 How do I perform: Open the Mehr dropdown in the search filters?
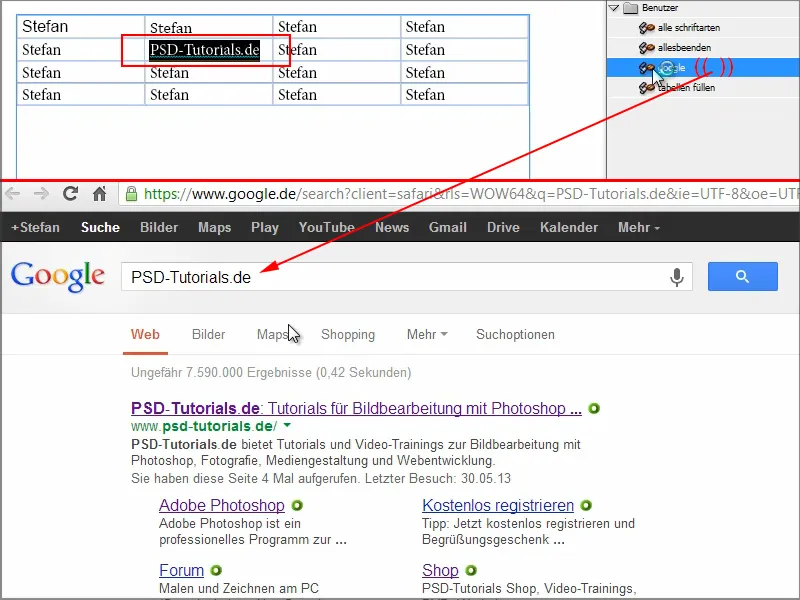[x=427, y=334]
